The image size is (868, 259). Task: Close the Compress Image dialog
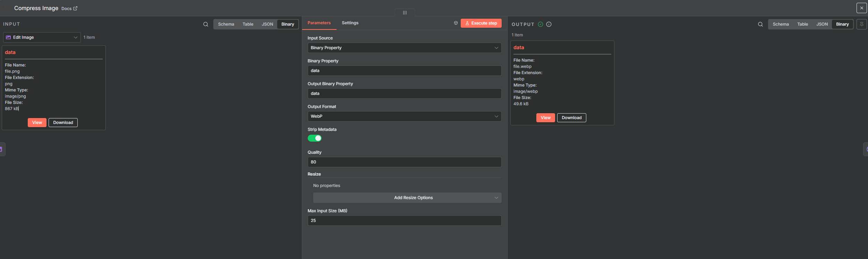862,8
